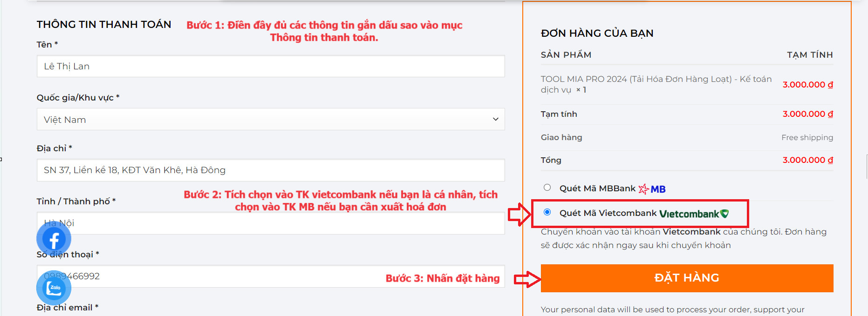Open the Facebook floating chat icon
The height and width of the screenshot is (316, 868).
coord(54,239)
